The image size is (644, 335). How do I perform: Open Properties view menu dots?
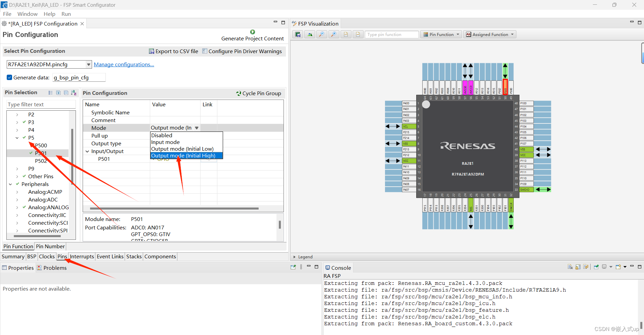301,267
